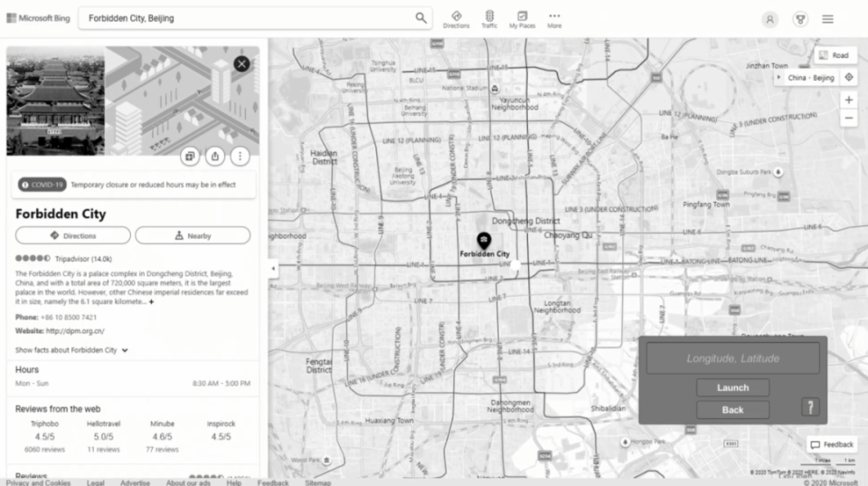
Task: Click the Hongbo Park map marker
Action: click(x=625, y=442)
